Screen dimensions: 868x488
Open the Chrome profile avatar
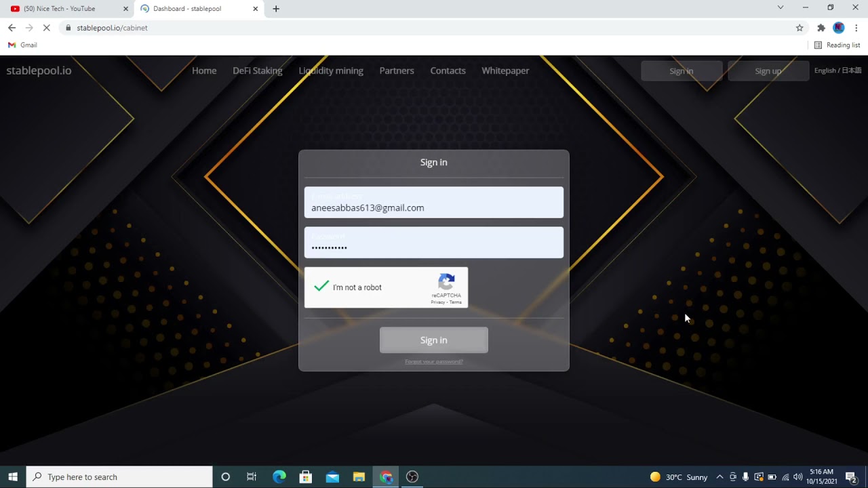[x=839, y=28]
